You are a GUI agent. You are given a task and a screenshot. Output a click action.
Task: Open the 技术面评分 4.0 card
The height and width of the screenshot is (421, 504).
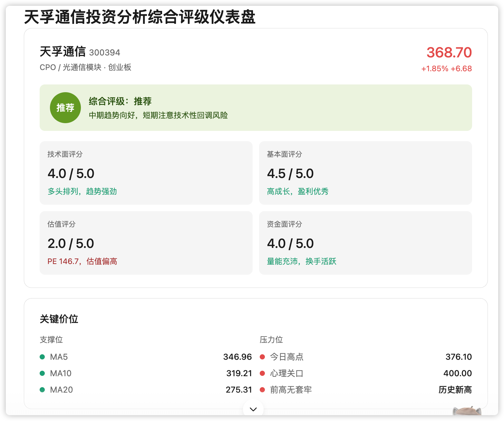(146, 173)
